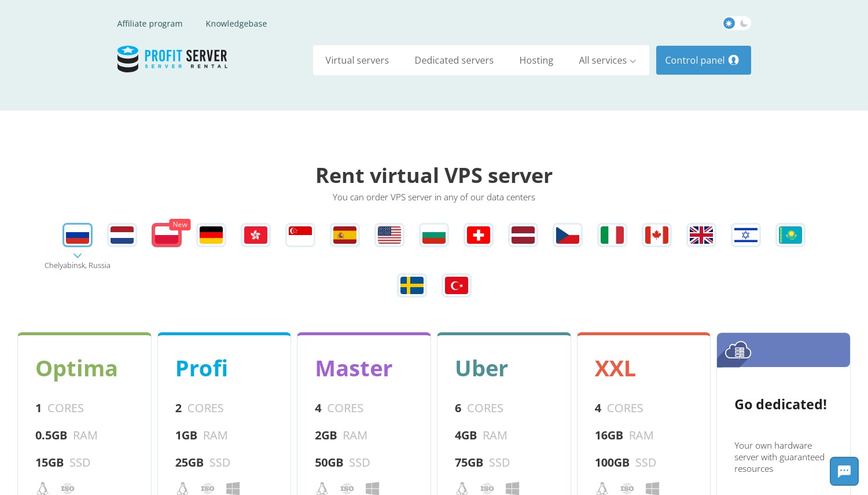Select the Czech Republic flag data center

[568, 235]
